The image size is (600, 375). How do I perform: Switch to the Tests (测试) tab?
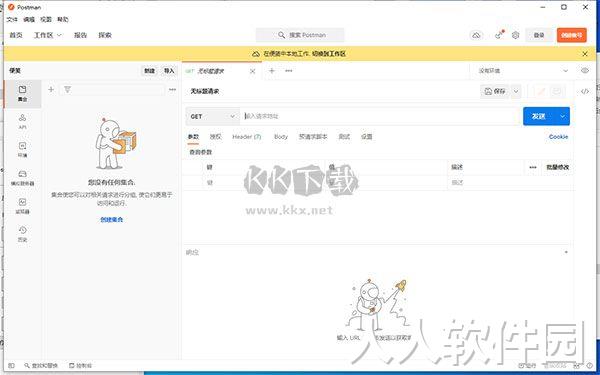[x=344, y=137]
